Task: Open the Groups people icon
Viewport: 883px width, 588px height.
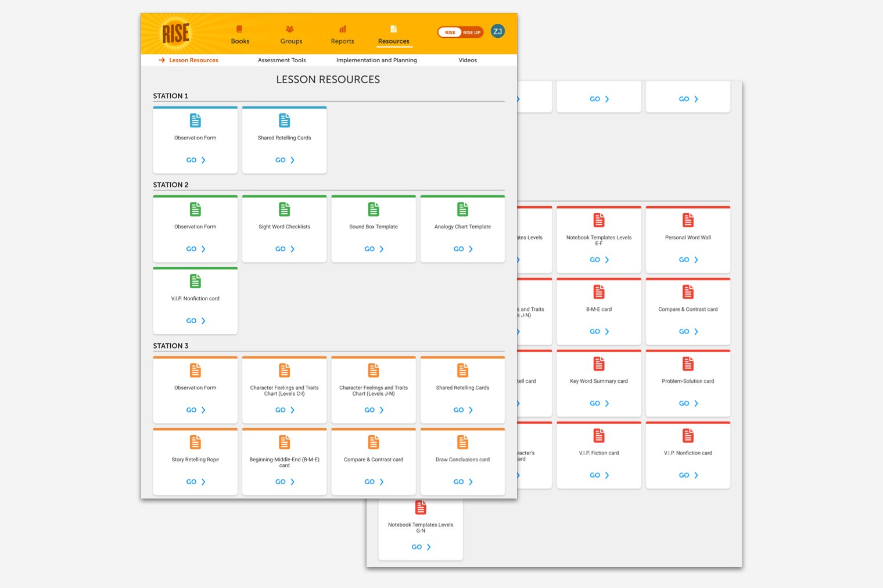Action: point(290,29)
